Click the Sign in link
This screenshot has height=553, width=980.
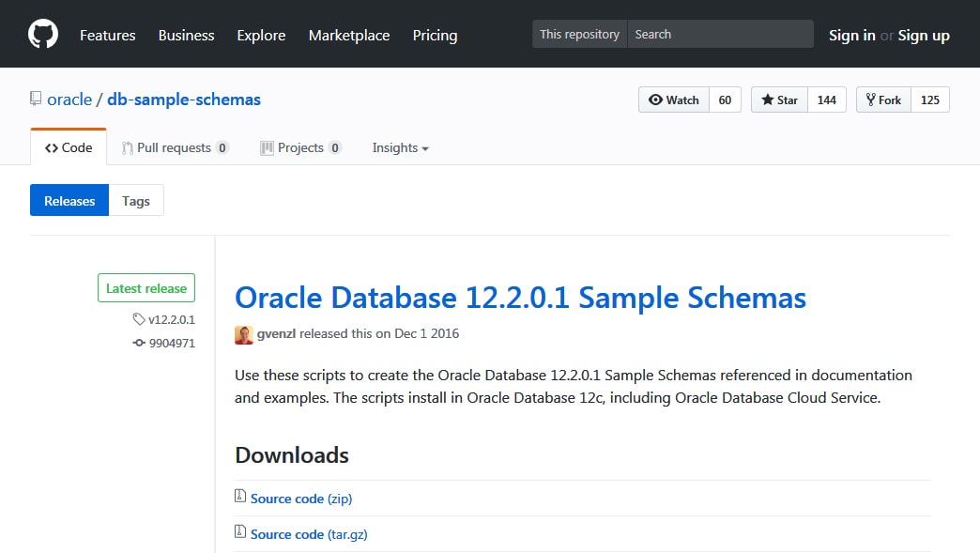(x=851, y=35)
